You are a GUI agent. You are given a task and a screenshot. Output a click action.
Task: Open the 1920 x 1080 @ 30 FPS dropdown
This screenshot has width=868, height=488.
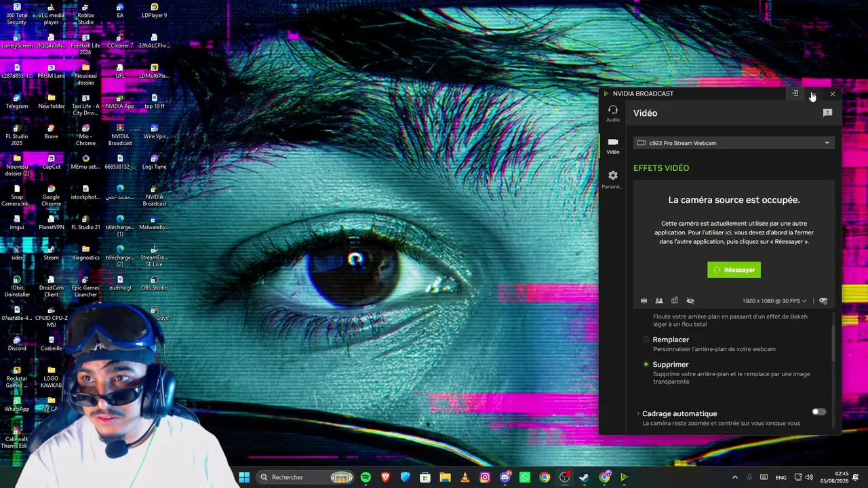[774, 301]
